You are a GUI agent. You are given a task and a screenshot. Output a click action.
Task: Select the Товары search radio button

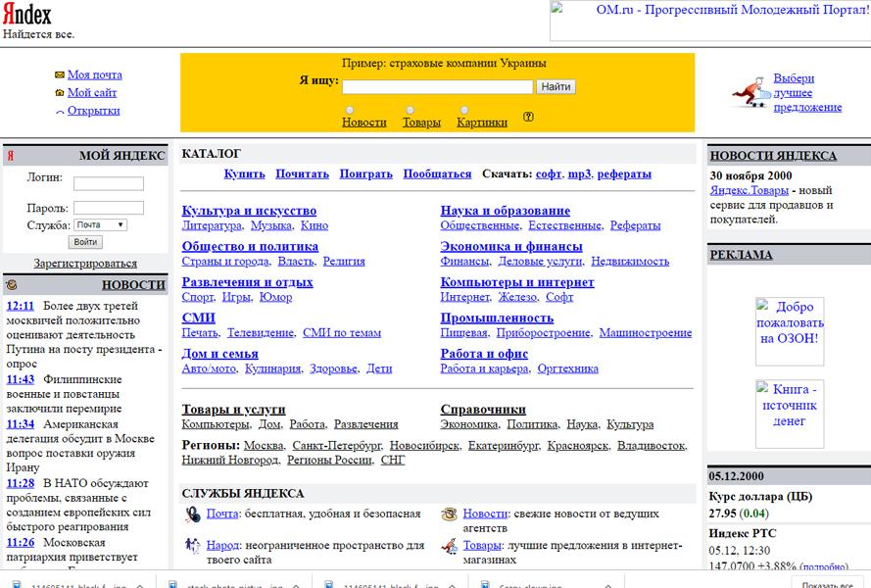(410, 110)
